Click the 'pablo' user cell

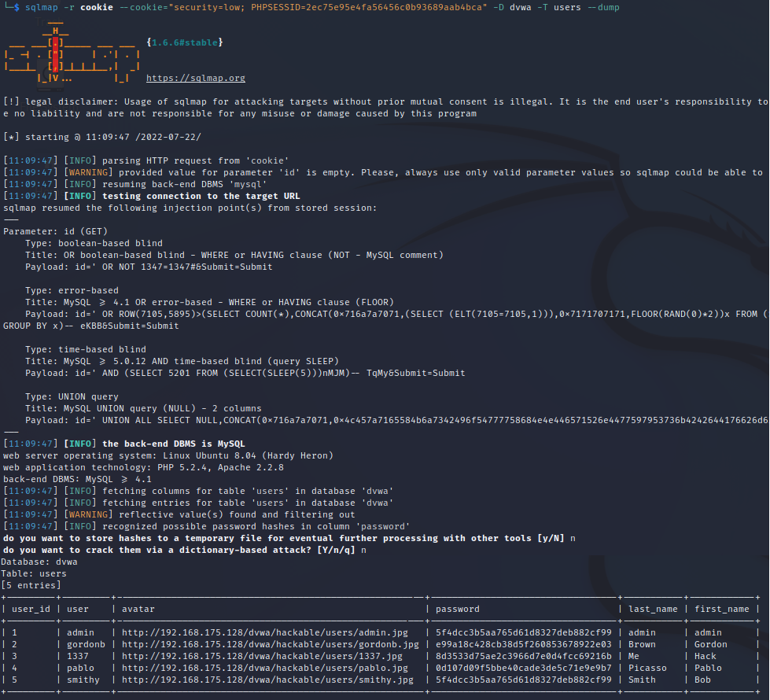coord(80,668)
